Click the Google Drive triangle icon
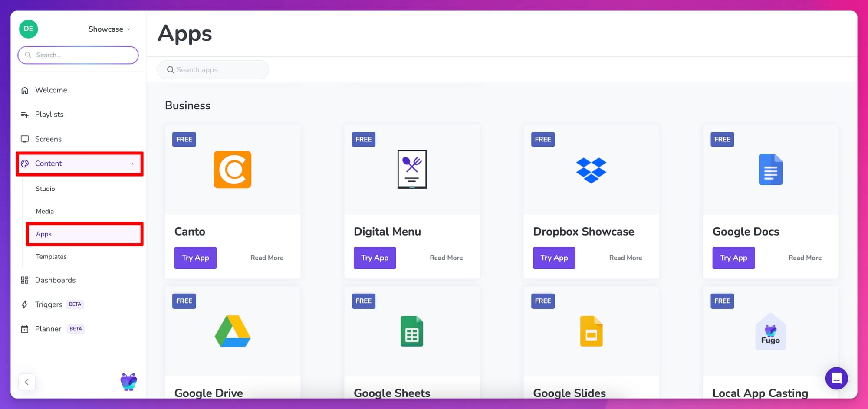 (x=233, y=331)
